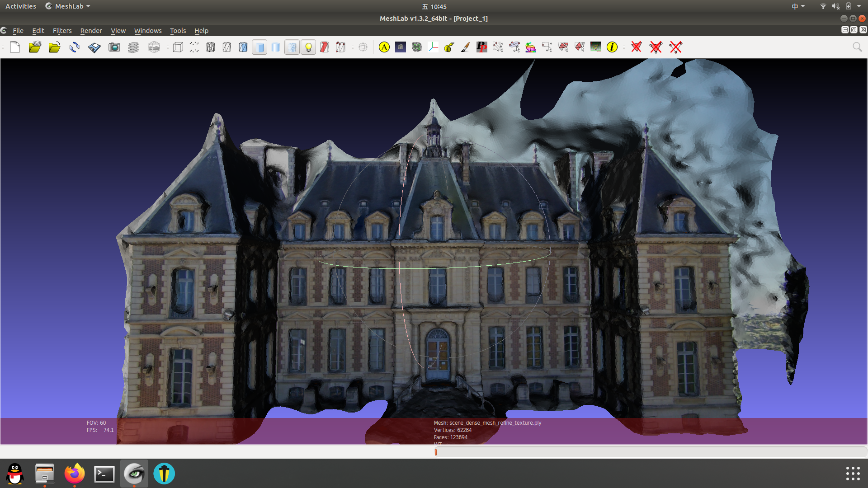Viewport: 868px width, 488px height.
Task: Activate the Align tool (yellow A)
Action: pos(384,47)
